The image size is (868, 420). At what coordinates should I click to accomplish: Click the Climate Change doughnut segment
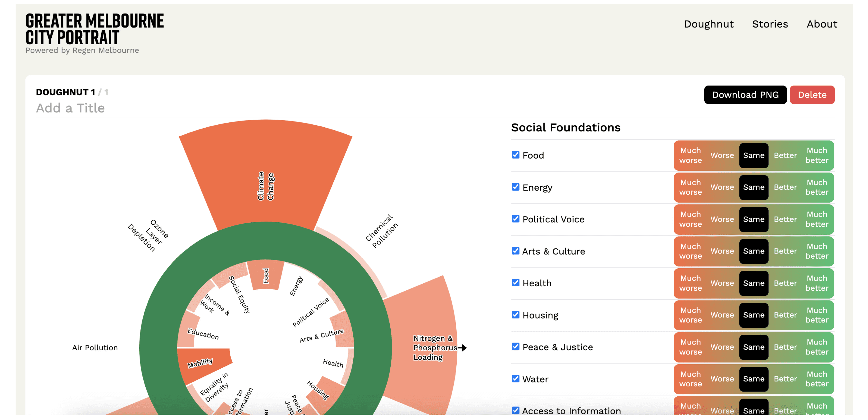(x=265, y=162)
